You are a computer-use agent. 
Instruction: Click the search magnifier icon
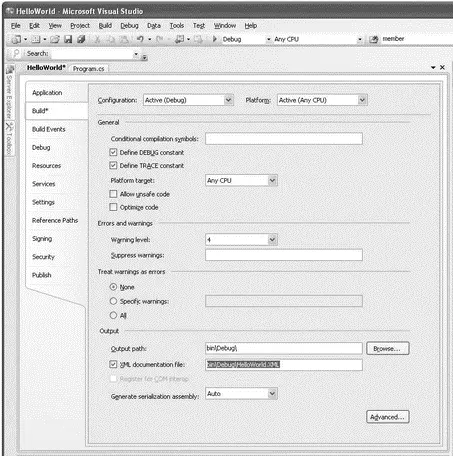(16, 53)
